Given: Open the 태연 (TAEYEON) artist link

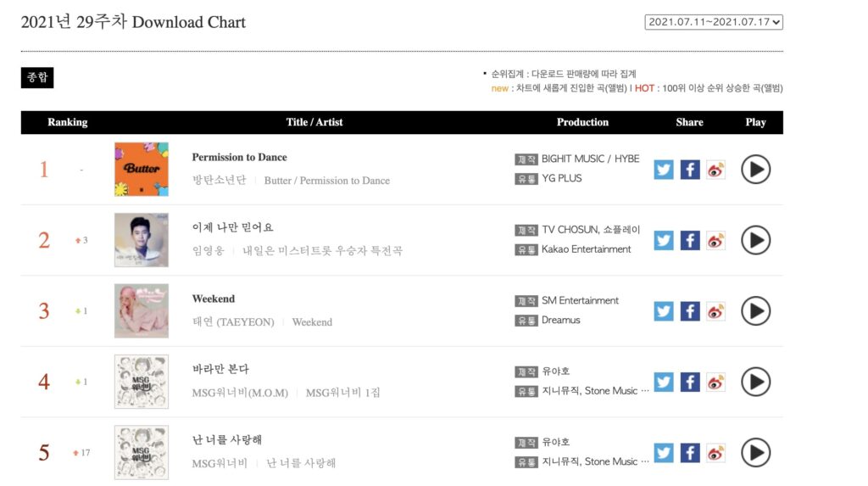Looking at the screenshot, I should (x=233, y=322).
